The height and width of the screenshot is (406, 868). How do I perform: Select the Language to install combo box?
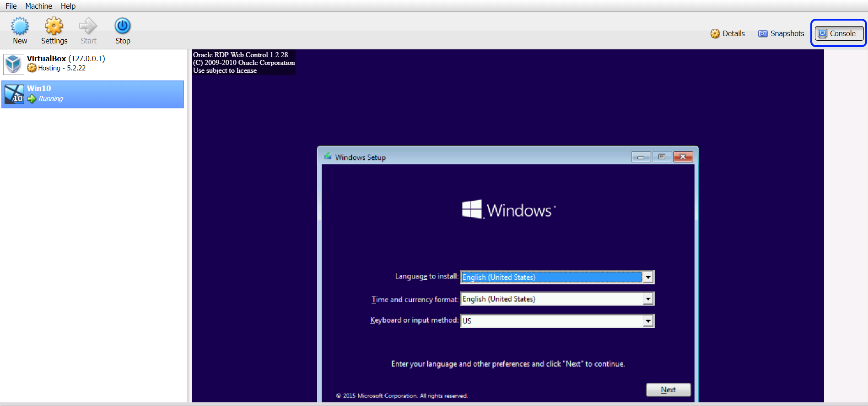click(x=557, y=277)
